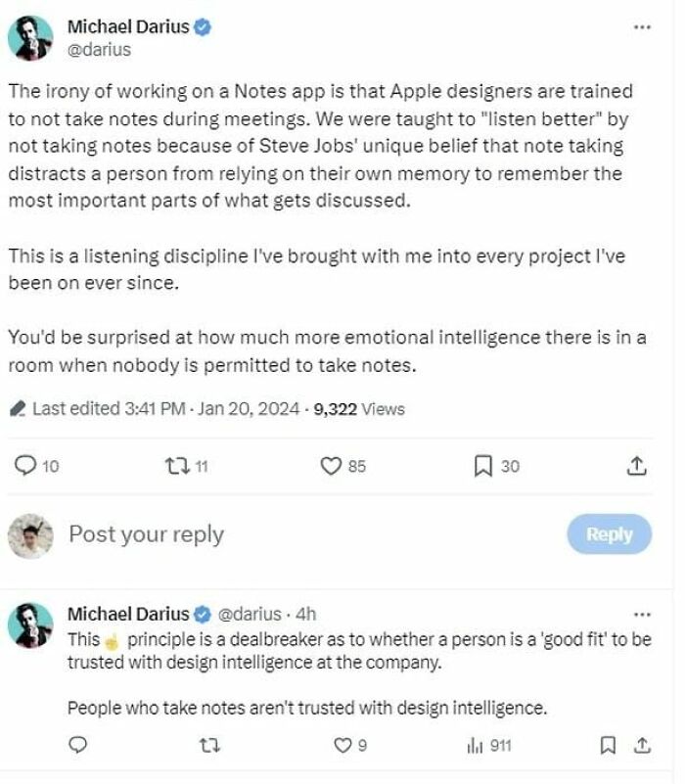Viewport: 685px width, 784px height.
Task: Click the blue Reply button
Action: [609, 534]
